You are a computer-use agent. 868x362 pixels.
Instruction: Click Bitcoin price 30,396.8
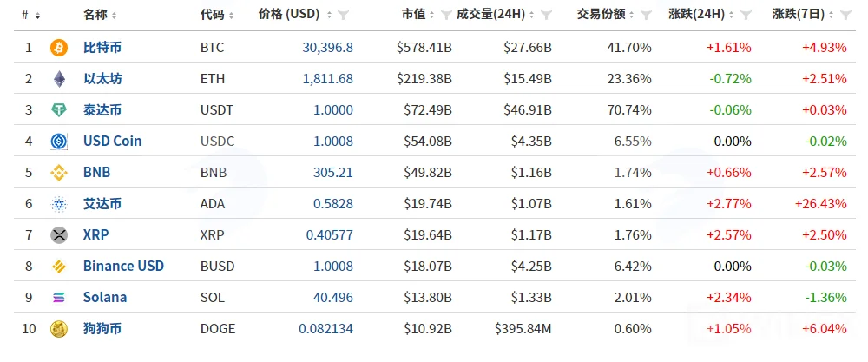pyautogui.click(x=328, y=48)
